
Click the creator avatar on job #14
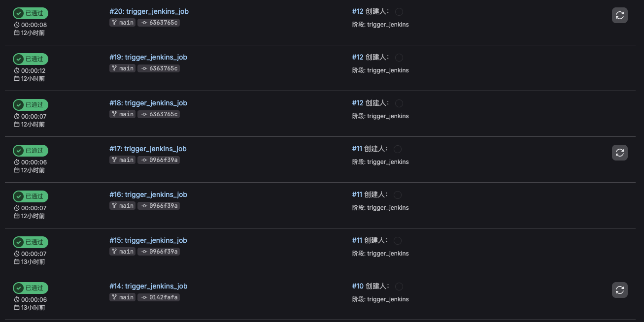click(x=399, y=287)
